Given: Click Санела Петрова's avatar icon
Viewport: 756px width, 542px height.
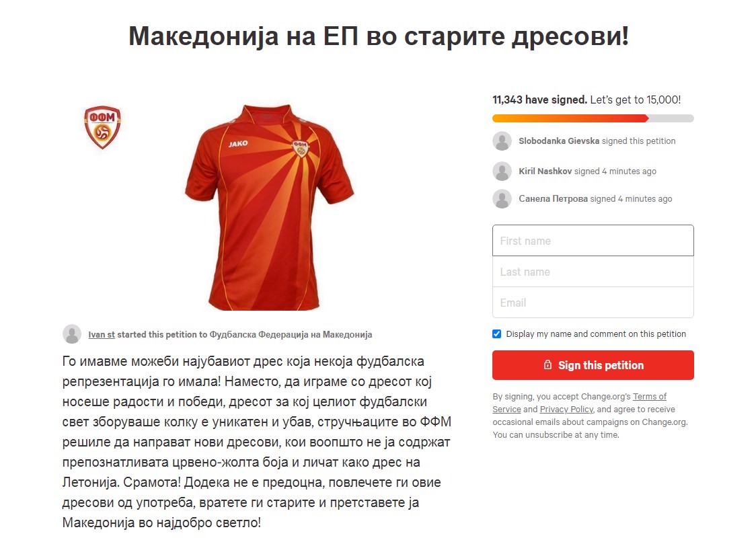Looking at the screenshot, I should tap(502, 198).
